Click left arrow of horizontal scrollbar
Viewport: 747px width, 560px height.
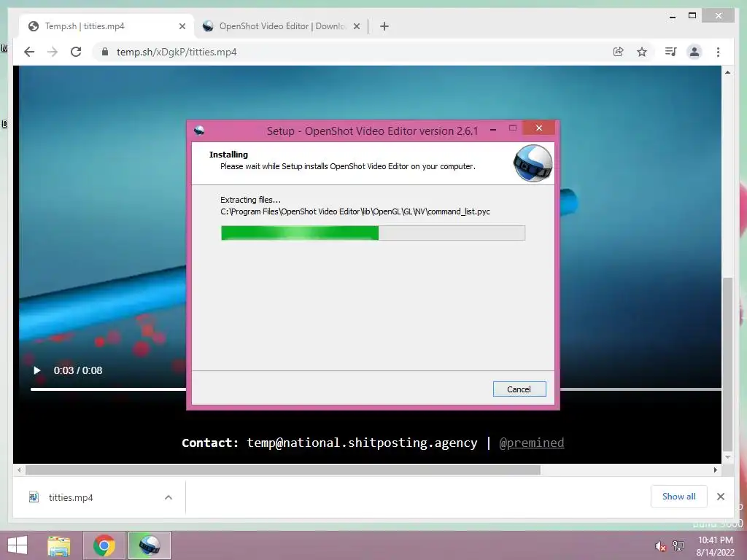click(x=19, y=470)
